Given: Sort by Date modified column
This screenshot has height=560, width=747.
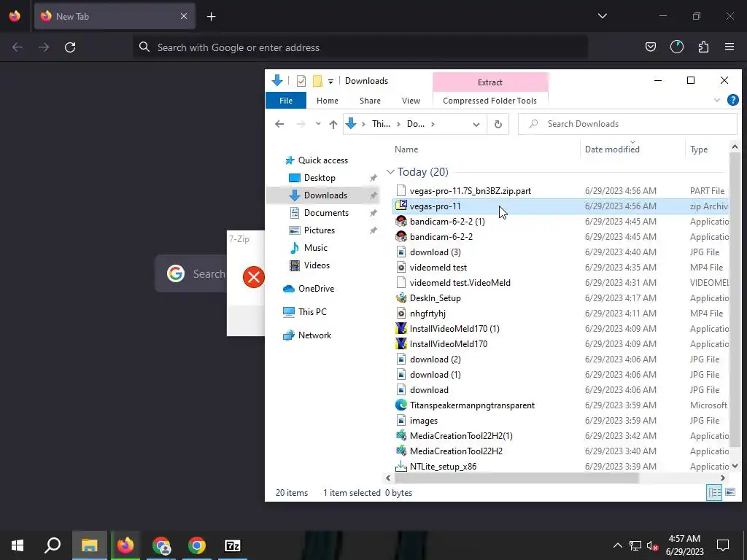Looking at the screenshot, I should [612, 149].
